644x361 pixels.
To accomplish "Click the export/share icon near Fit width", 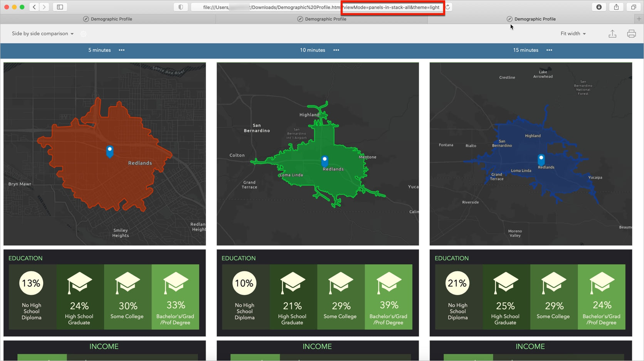I will 612,34.
